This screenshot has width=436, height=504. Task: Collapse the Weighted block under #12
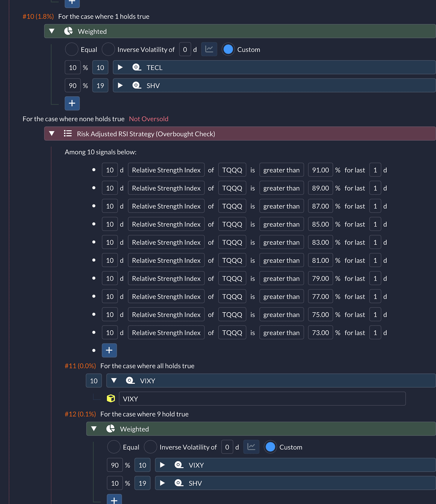point(94,429)
